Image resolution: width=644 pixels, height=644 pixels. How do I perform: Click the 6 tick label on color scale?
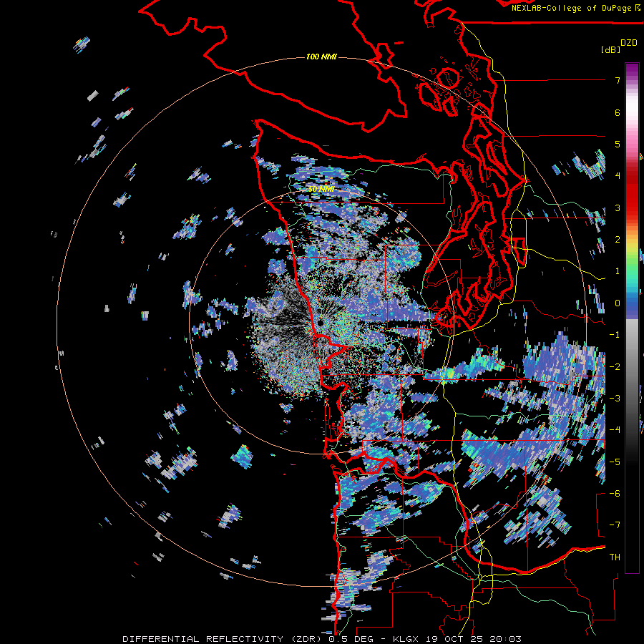pyautogui.click(x=618, y=112)
